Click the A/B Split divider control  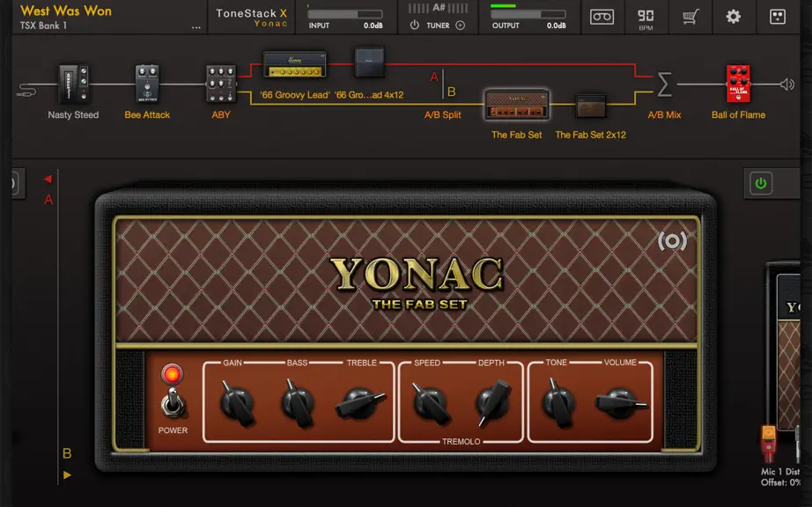(443, 84)
